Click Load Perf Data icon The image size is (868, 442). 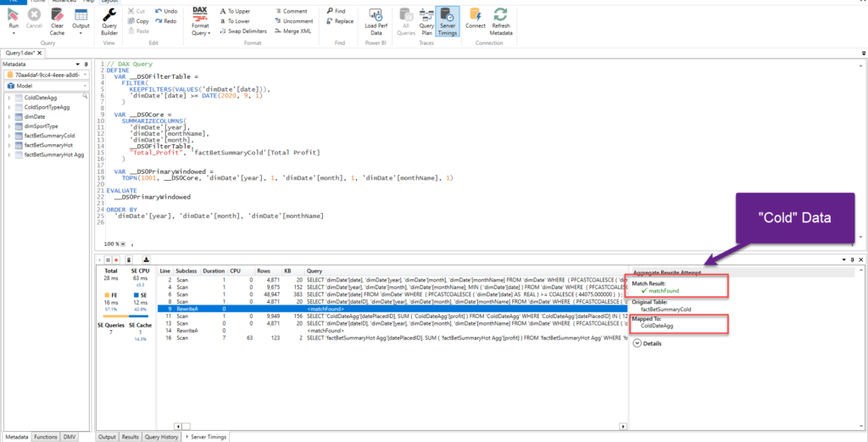(376, 15)
